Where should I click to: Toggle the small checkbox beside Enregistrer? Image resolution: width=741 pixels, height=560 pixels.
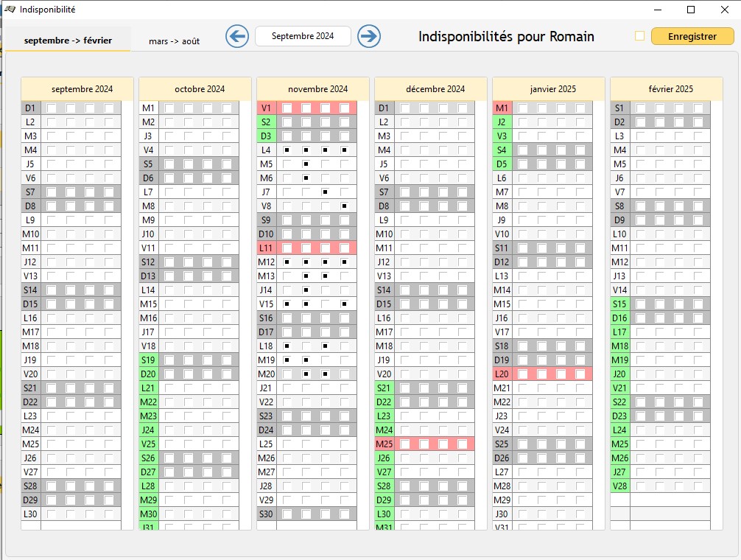639,36
